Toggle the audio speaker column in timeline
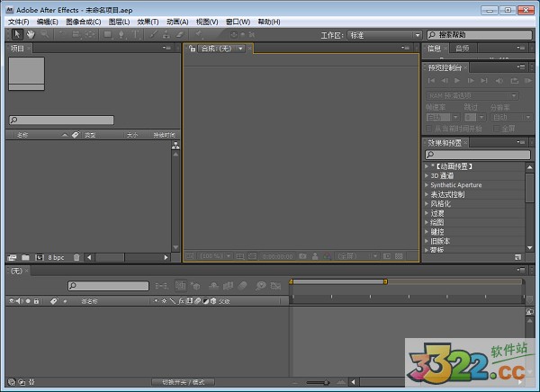Image resolution: width=540 pixels, height=392 pixels. [x=18, y=300]
